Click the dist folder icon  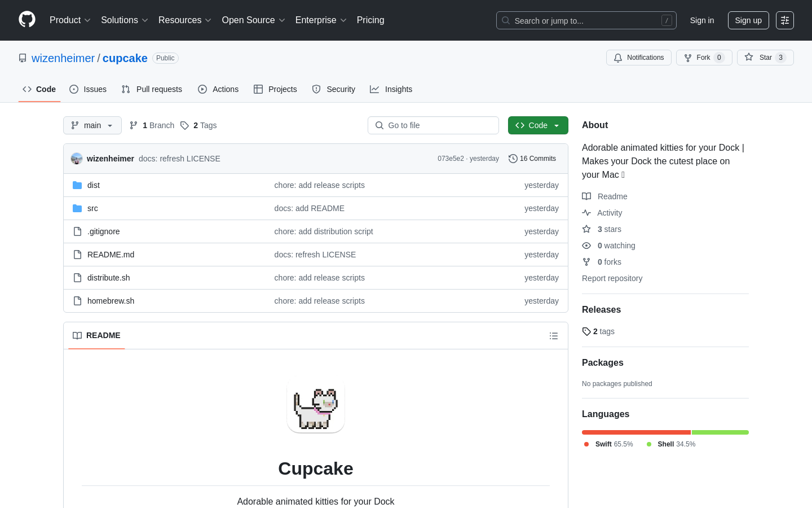coord(77,185)
